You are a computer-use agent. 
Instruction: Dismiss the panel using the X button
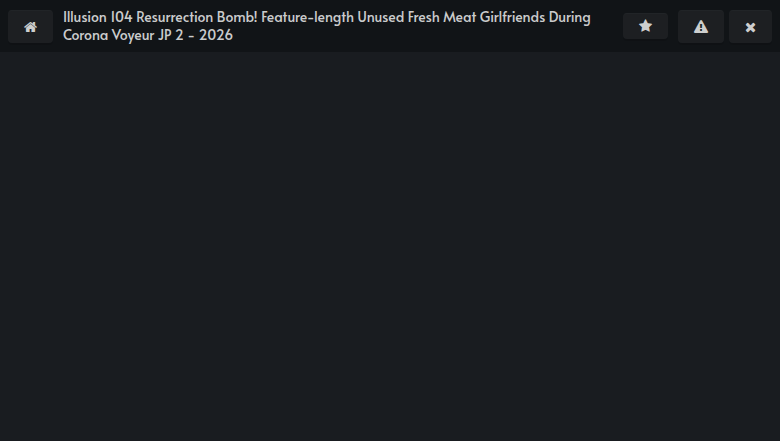tap(750, 27)
